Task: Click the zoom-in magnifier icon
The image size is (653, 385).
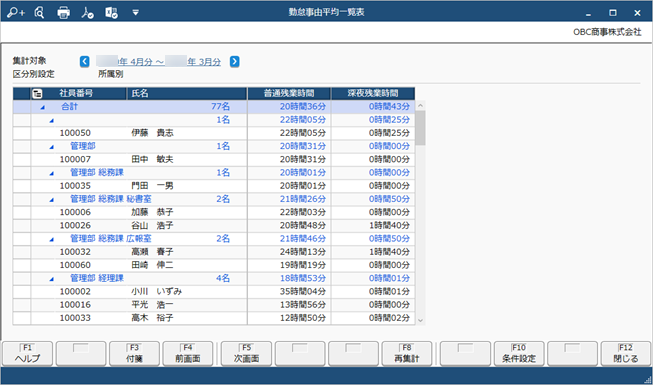Action: point(16,13)
